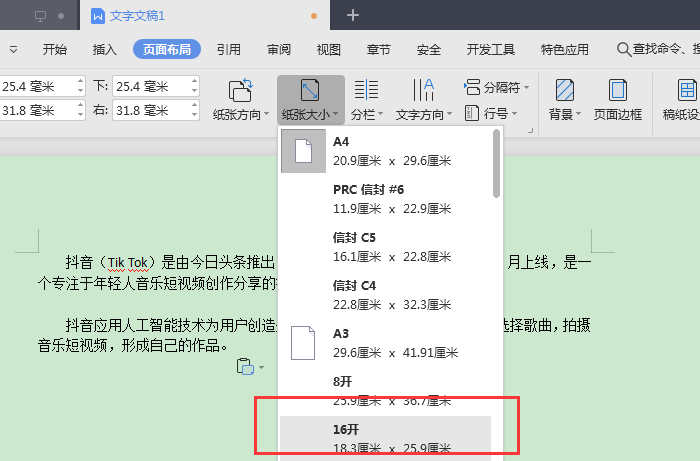Click the W document icon on the tab

97,16
